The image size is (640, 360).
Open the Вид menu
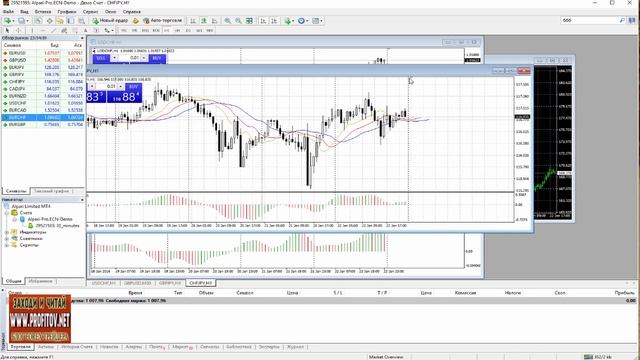tap(24, 12)
